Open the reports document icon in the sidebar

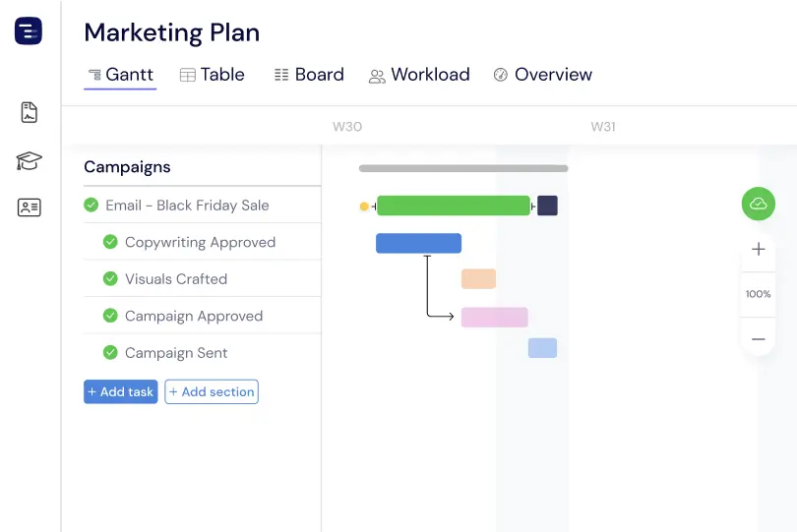29,112
